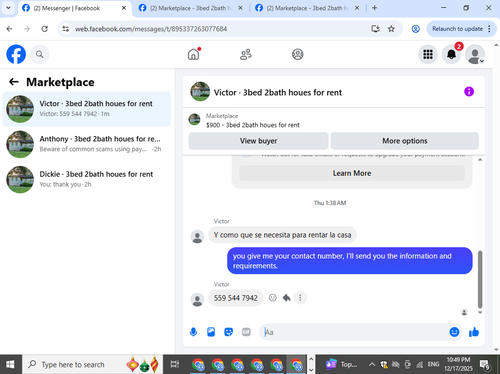This screenshot has width=500, height=374.
Task: Attach a photo with image icon
Action: click(x=211, y=332)
